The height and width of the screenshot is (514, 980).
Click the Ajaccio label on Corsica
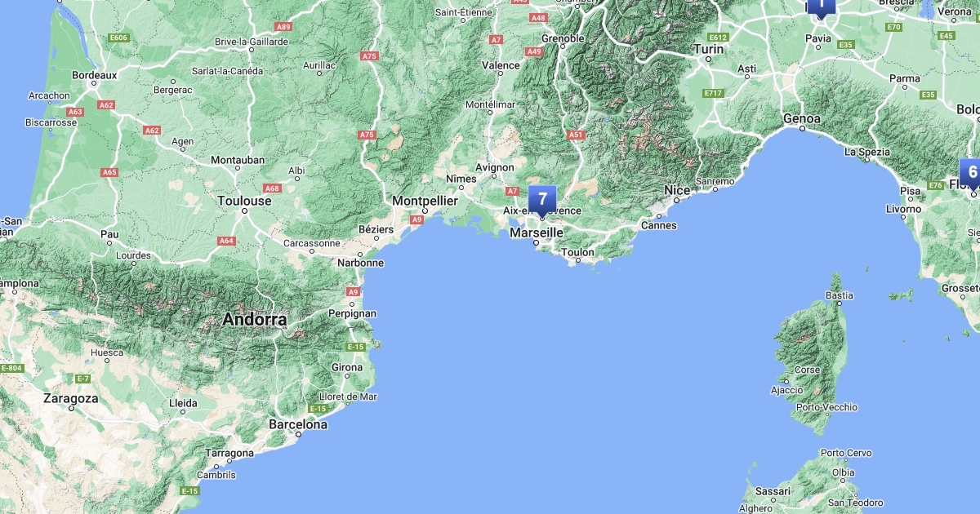tap(786, 390)
